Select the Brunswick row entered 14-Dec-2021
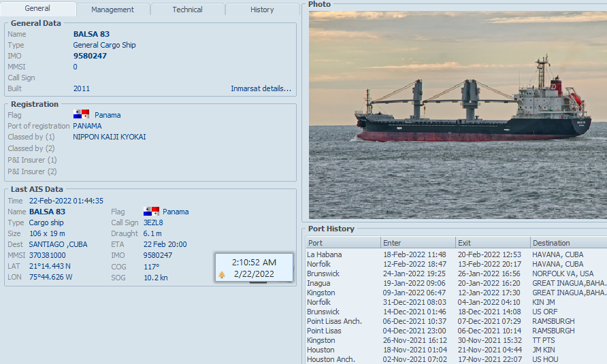Screen dimensions: 607x364 click(x=457, y=312)
